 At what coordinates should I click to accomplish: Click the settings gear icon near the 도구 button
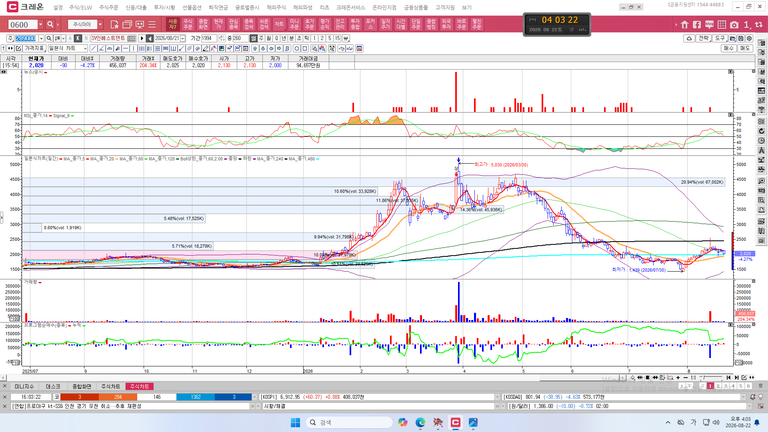pos(749,38)
